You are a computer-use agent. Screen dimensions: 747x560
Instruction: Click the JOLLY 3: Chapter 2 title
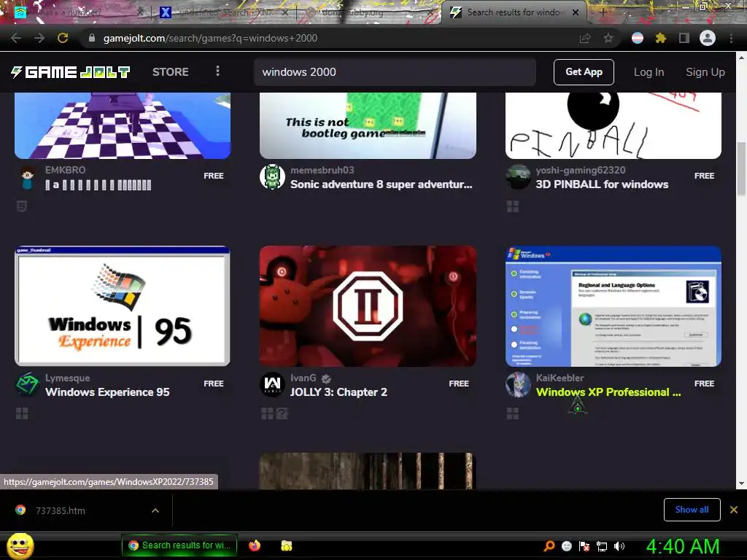pos(338,392)
